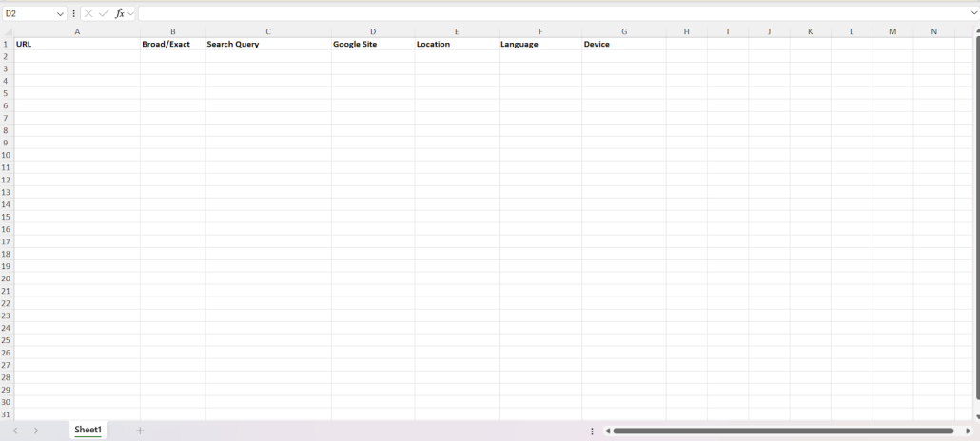Select column H header

[686, 31]
